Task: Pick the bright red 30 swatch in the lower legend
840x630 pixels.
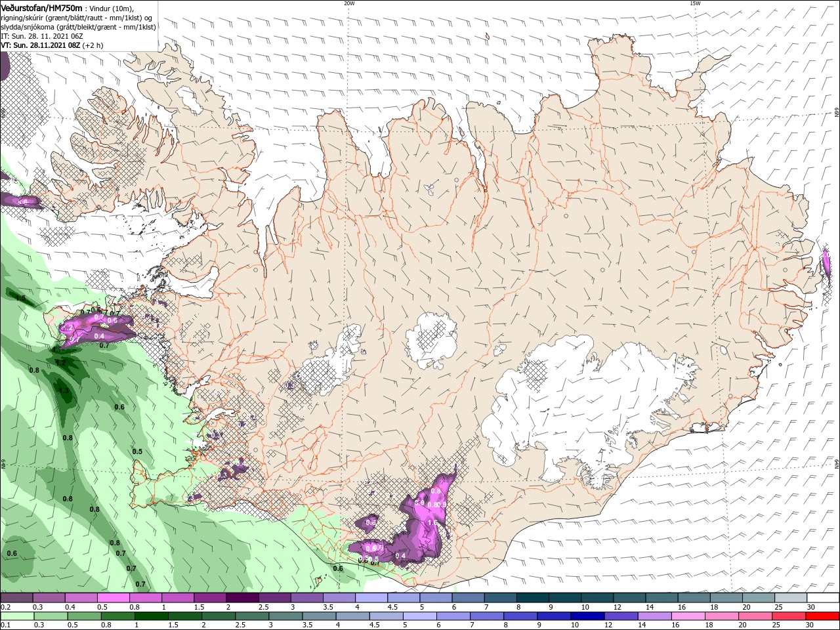Action: click(824, 616)
